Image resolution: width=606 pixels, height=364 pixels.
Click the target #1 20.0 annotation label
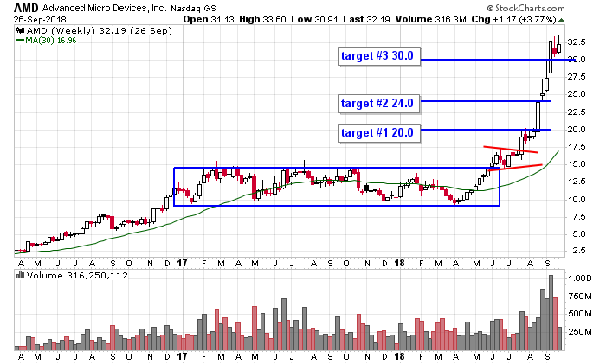[379, 133]
